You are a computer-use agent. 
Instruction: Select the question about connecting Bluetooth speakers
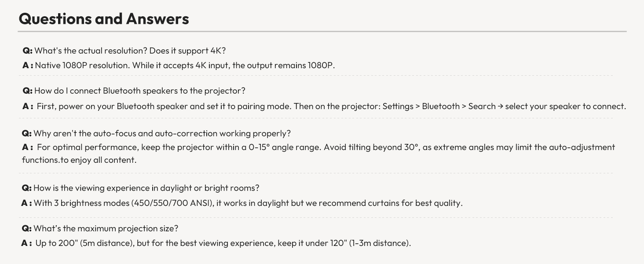pyautogui.click(x=139, y=91)
